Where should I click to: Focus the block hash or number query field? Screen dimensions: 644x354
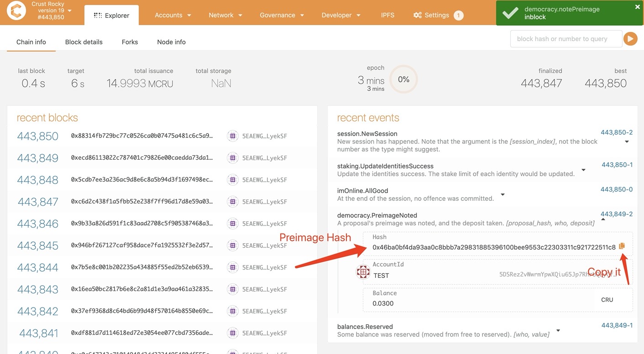(x=566, y=39)
